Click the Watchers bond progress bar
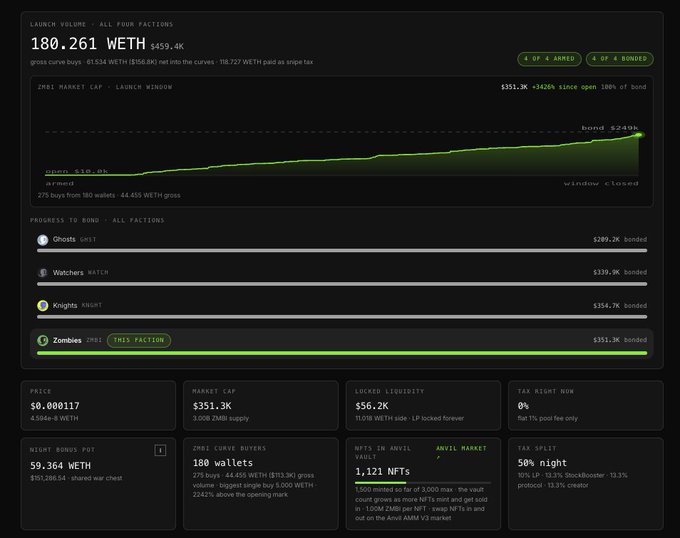The image size is (680, 538). point(342,284)
